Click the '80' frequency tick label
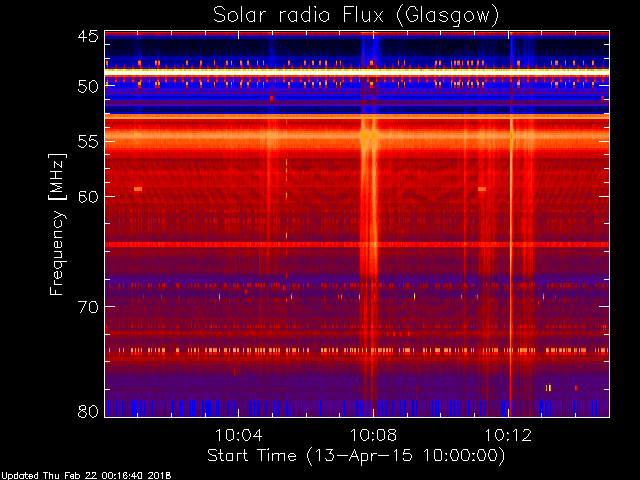Image resolution: width=640 pixels, height=480 pixels. pos(88,411)
